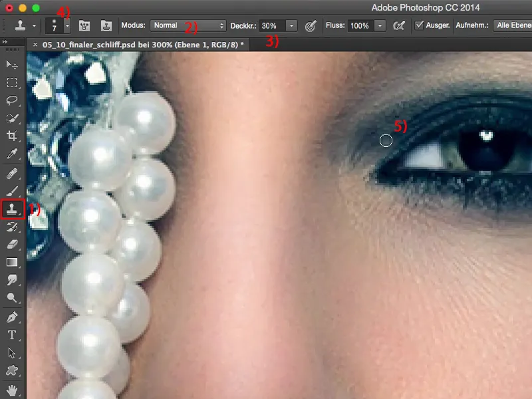Close the 05_10_finaler_schliff.psd document tab

click(x=35, y=45)
